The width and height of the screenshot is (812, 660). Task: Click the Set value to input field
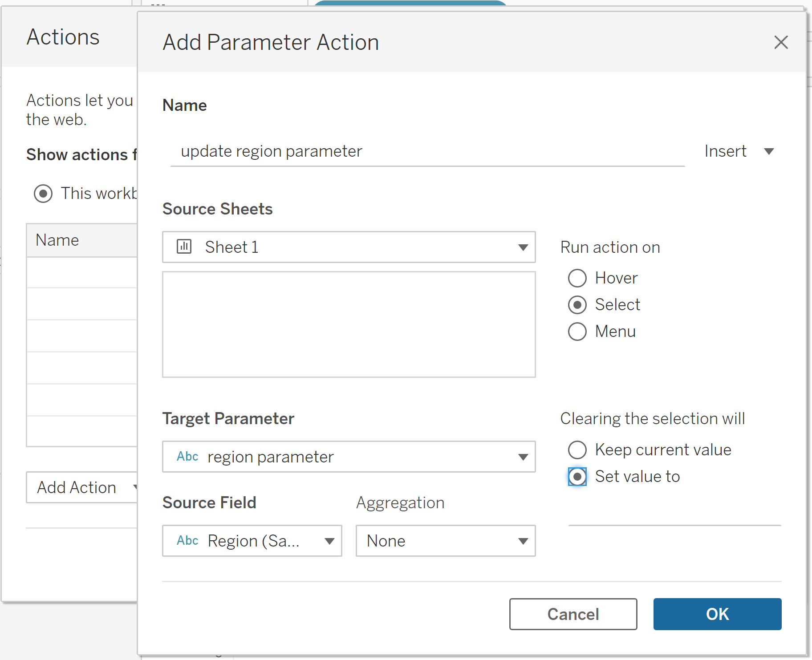coord(674,516)
